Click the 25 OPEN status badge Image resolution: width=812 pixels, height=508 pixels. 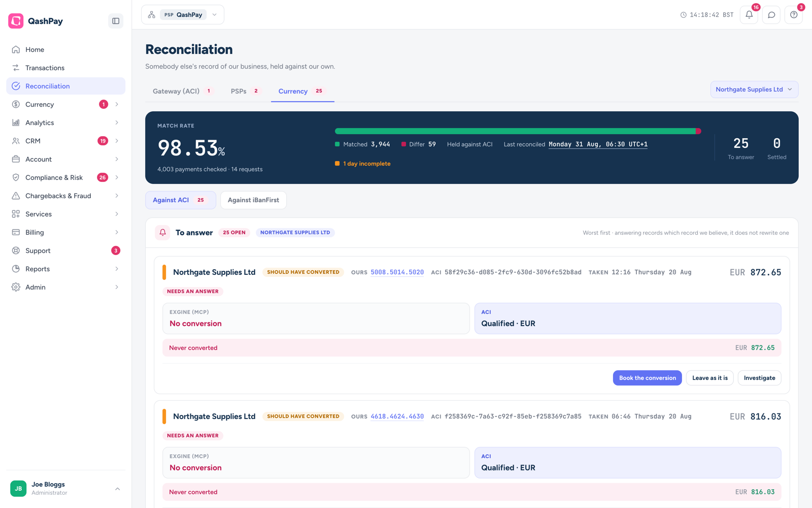[234, 233]
